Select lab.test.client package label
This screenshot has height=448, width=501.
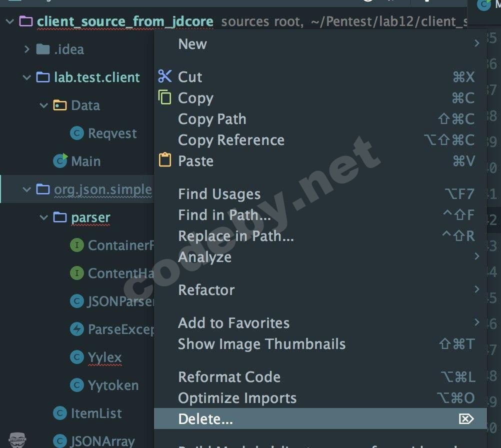[x=97, y=77]
